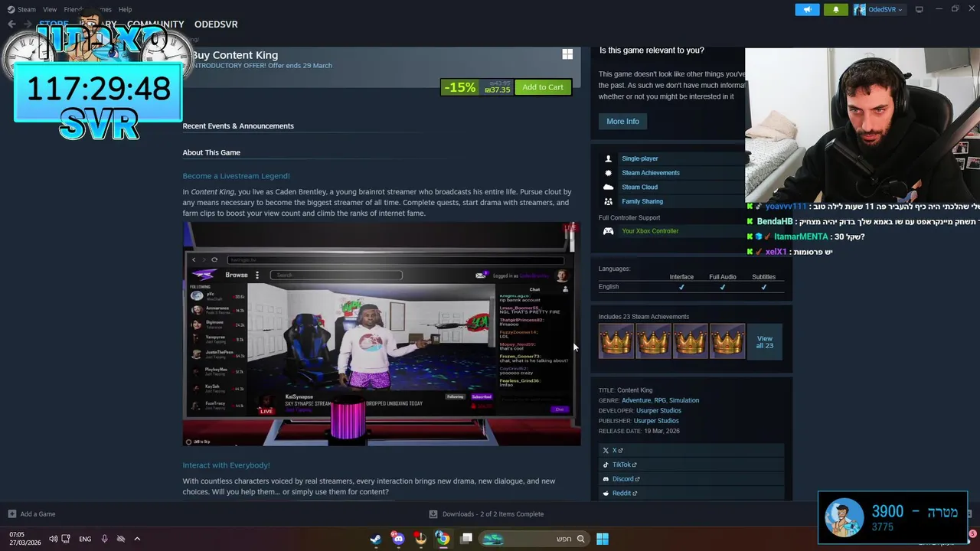Click the 'Full Controller Support' label
980x551 pixels.
[x=629, y=218]
